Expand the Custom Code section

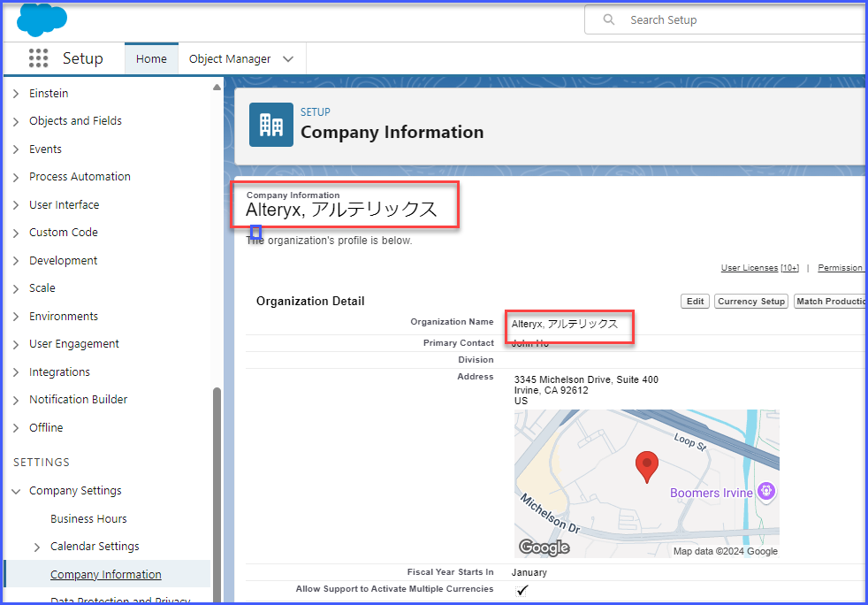click(16, 233)
